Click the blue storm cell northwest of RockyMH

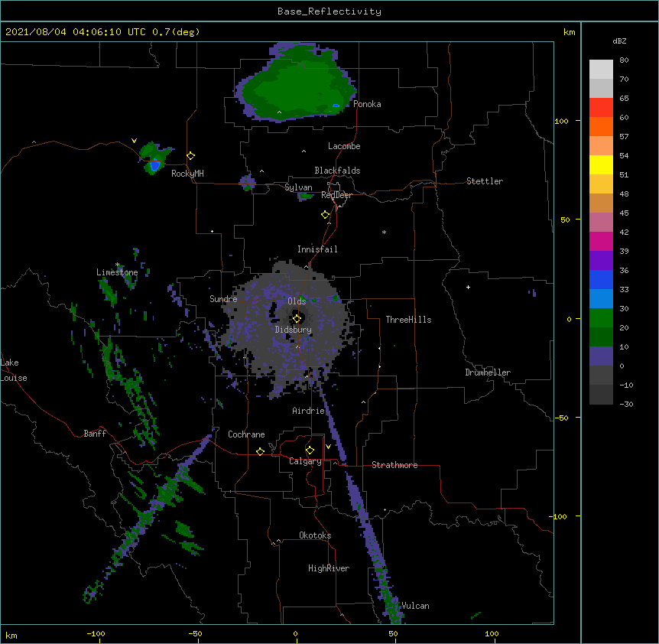155,164
